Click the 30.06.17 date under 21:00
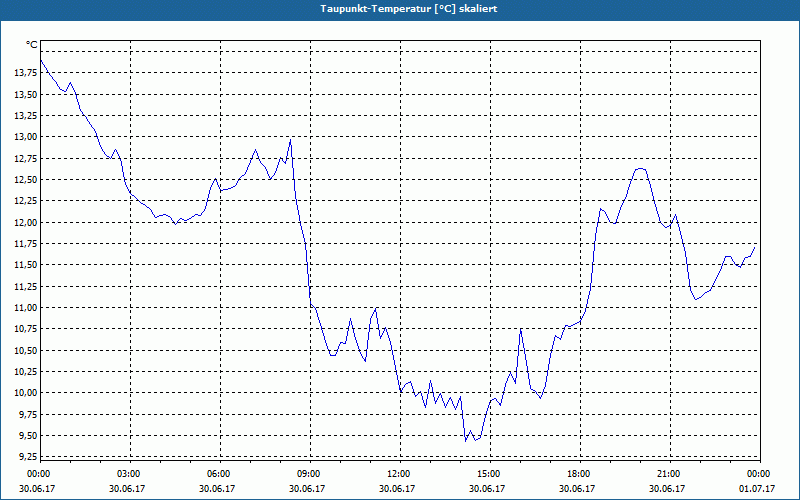The width and height of the screenshot is (800, 500). point(667,488)
